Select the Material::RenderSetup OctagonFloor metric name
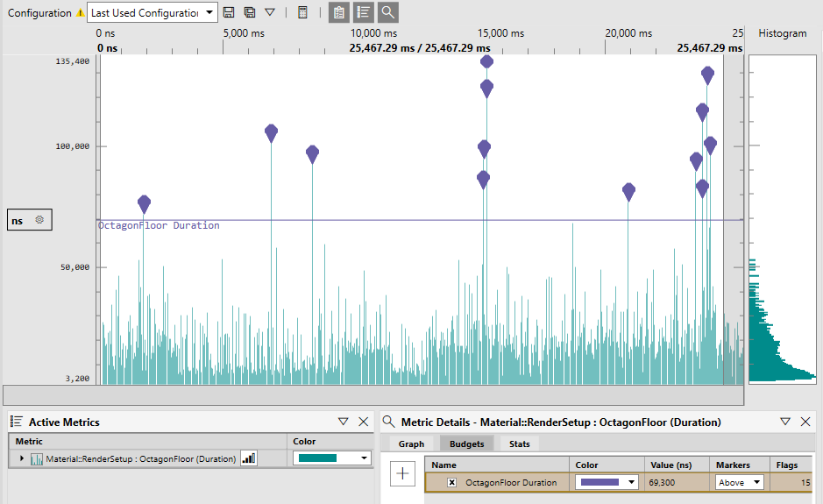This screenshot has width=823, height=504. [140, 458]
